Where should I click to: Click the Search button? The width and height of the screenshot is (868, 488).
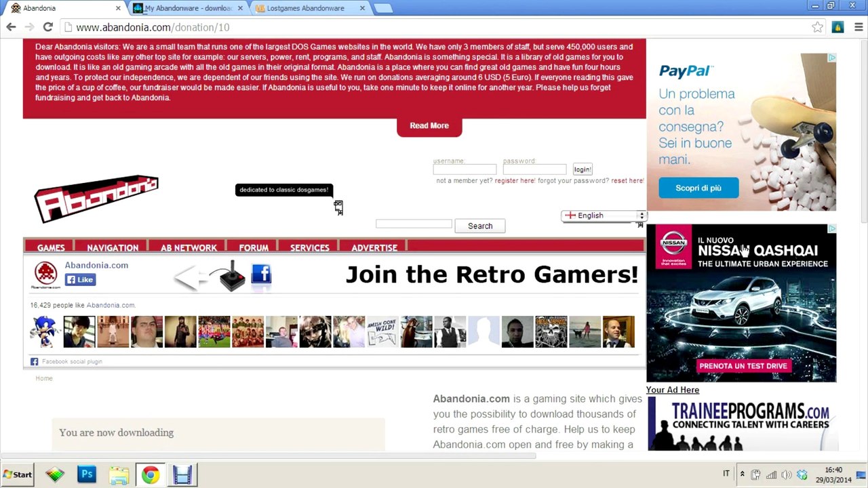pyautogui.click(x=480, y=226)
